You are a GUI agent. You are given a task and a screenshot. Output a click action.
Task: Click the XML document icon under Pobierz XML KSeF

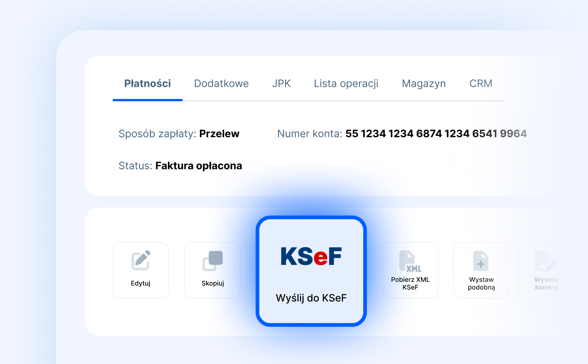(410, 261)
